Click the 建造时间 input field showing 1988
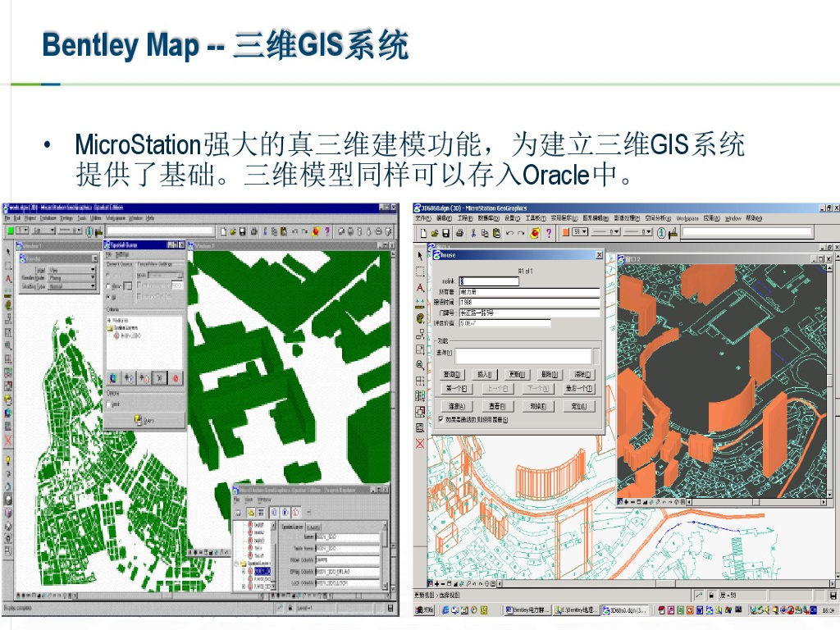Viewport: 840px width, 630px height. [529, 302]
